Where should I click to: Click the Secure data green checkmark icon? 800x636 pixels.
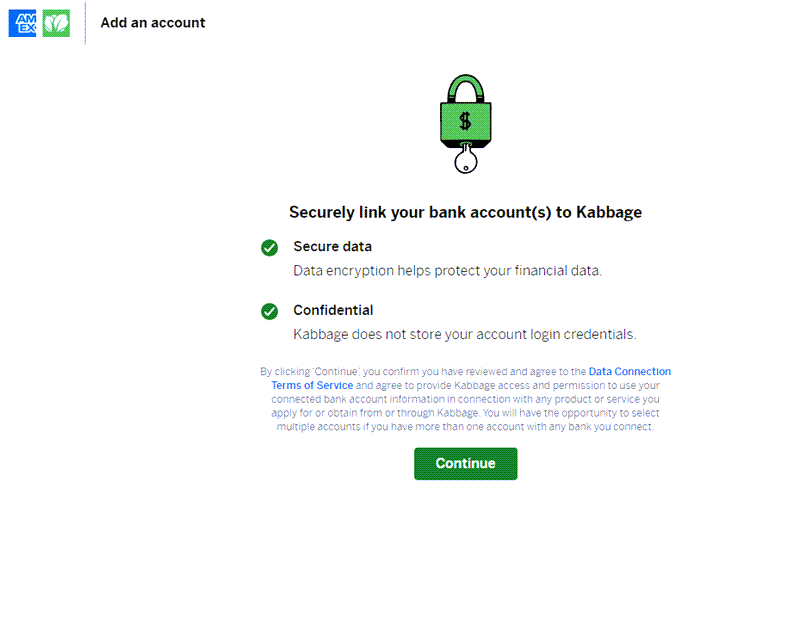pyautogui.click(x=269, y=248)
